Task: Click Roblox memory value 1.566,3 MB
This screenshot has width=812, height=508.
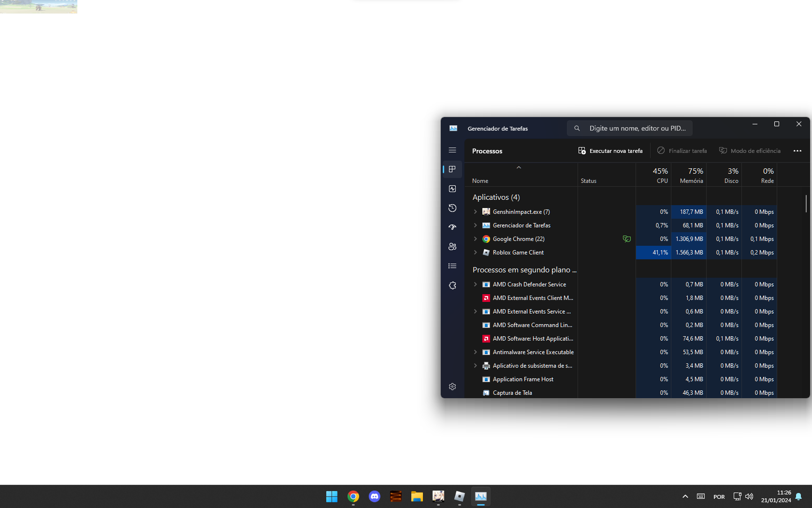Action: click(689, 253)
